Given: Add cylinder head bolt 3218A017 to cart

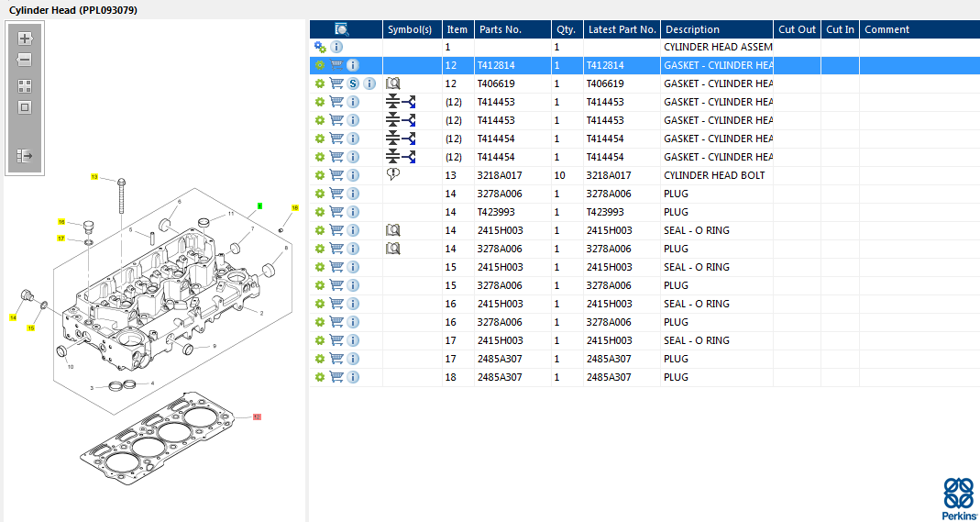Looking at the screenshot, I should coord(336,175).
